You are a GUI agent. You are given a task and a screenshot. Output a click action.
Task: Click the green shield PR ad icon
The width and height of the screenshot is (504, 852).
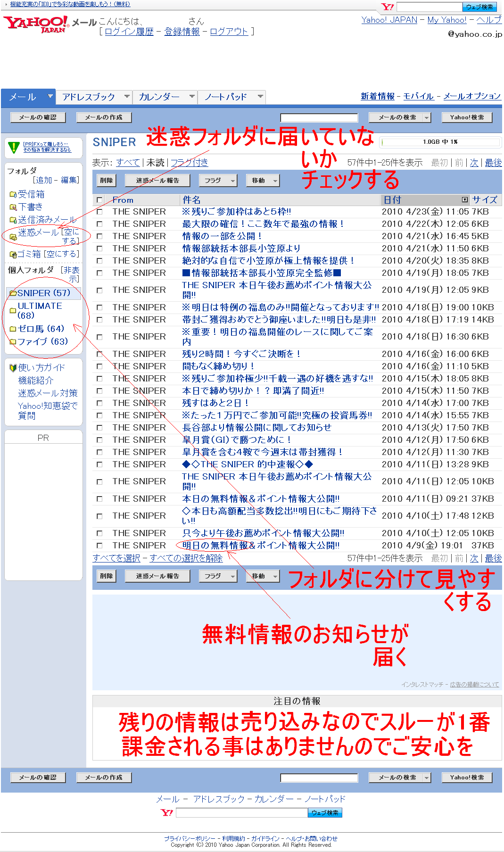pyautogui.click(x=14, y=148)
